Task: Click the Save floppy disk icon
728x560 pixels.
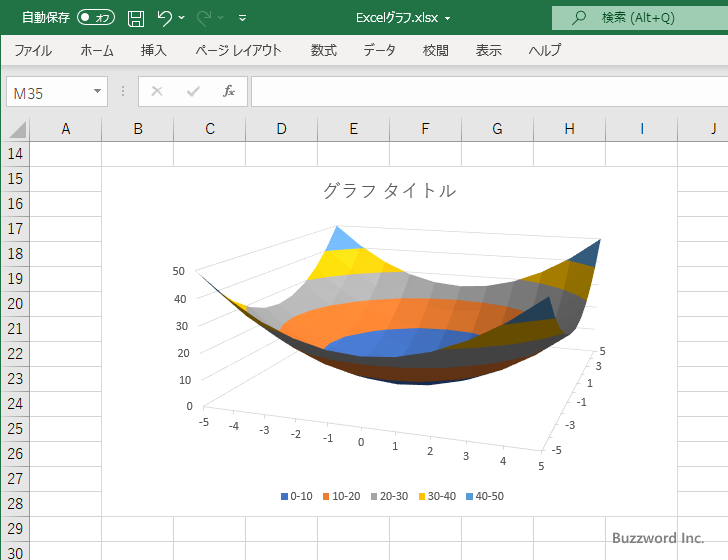Action: [136, 18]
